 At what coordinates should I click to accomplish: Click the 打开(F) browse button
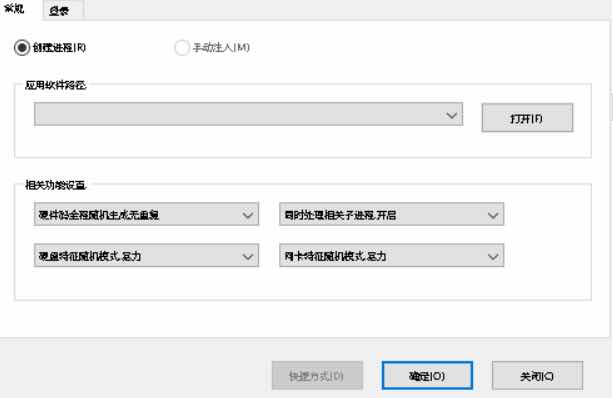click(x=527, y=118)
